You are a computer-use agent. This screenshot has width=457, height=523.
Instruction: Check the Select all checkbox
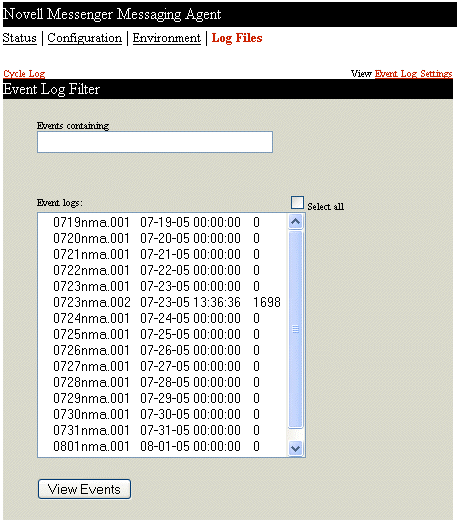(x=297, y=202)
